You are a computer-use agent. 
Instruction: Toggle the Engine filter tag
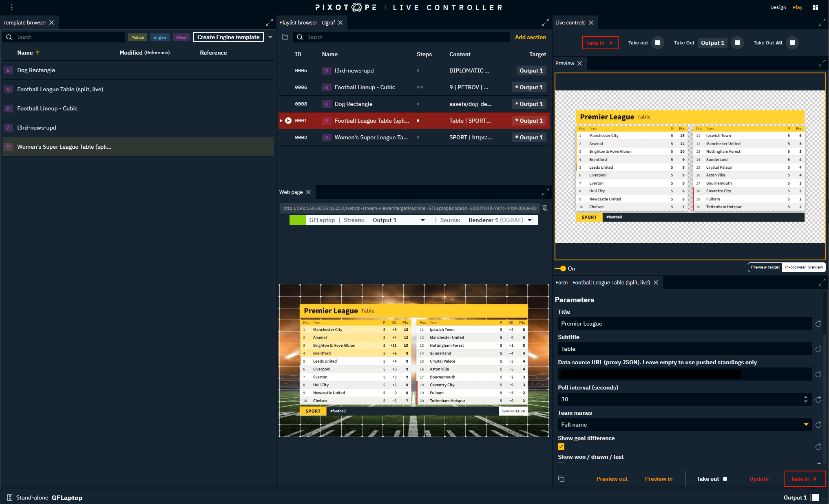click(x=160, y=37)
